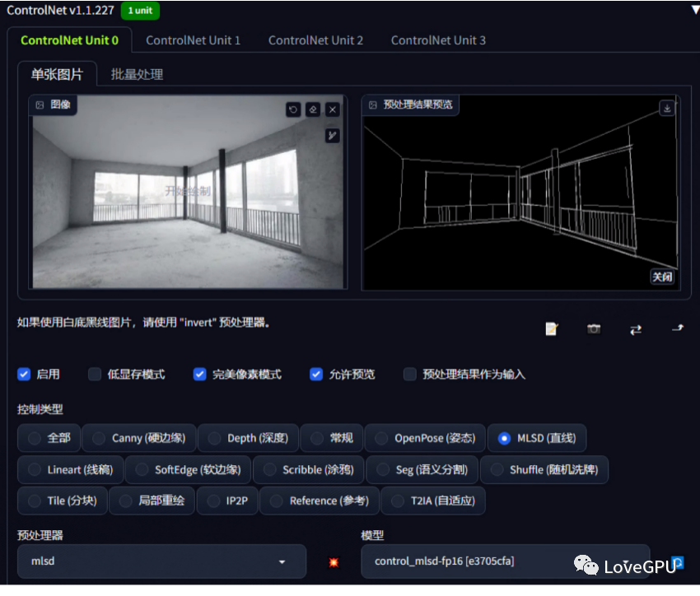Screen dimensions: 700x596
Task: Enable the 低显存模式 checkbox
Action: point(95,374)
